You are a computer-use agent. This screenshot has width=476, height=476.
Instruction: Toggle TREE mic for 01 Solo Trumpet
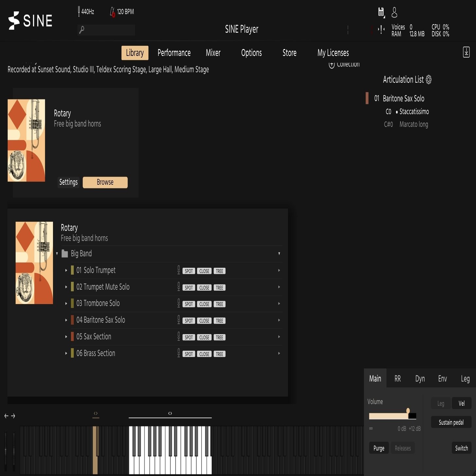point(220,271)
